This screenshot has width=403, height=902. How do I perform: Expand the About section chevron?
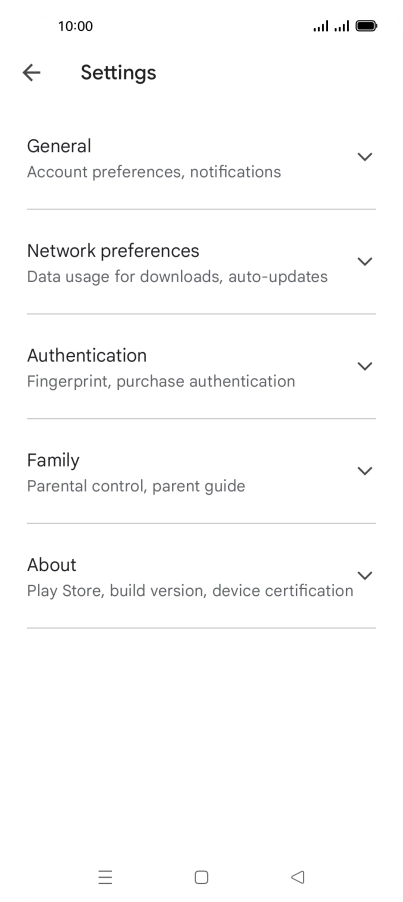pos(364,575)
